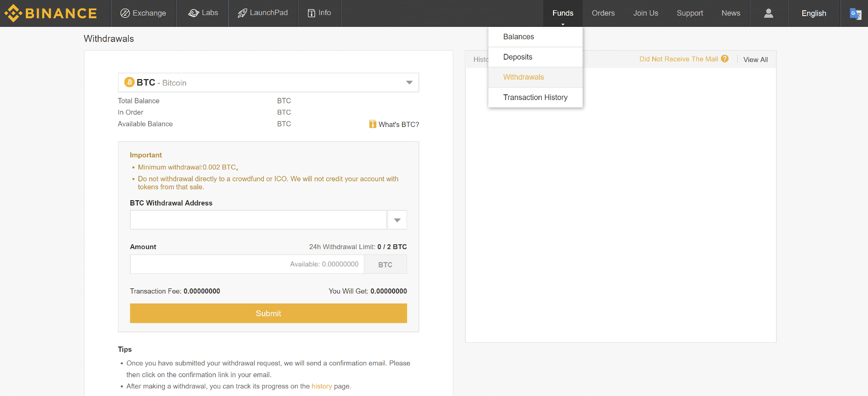Click the View All link
The image size is (868, 396).
[755, 60]
